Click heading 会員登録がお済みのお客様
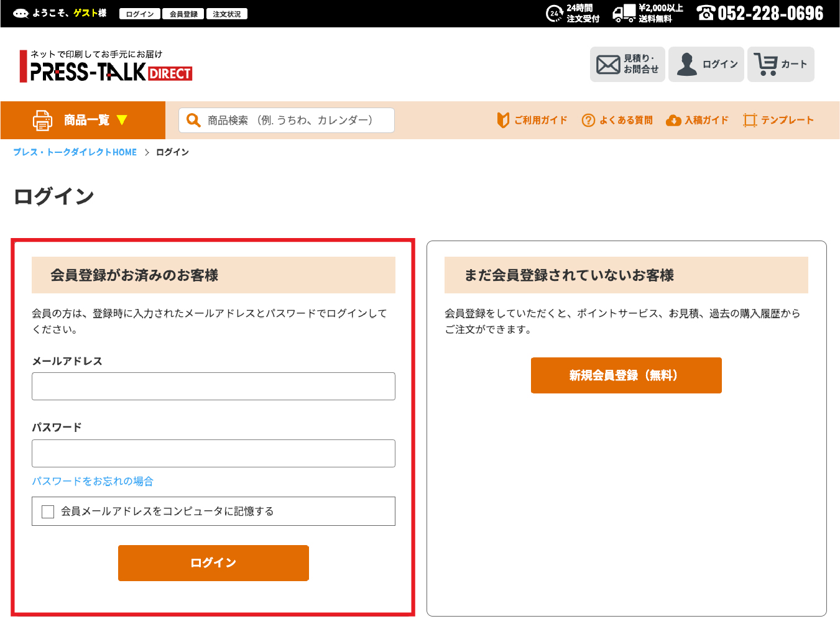 tap(134, 275)
